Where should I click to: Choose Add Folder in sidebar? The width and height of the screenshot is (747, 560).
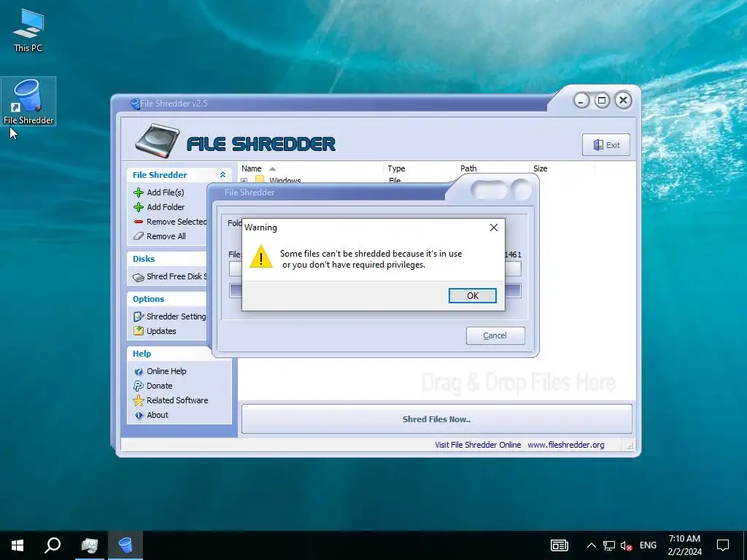(x=166, y=207)
